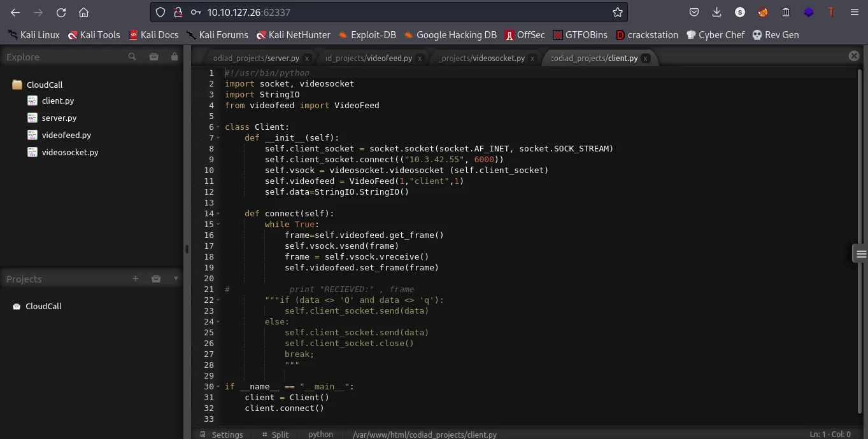Click the purple layers extension icon
The height and width of the screenshot is (439, 868).
tap(809, 12)
